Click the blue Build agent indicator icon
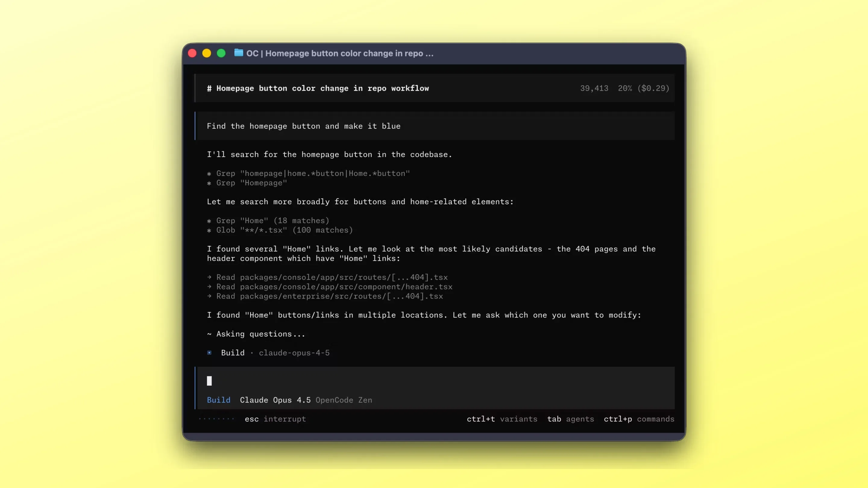Image resolution: width=868 pixels, height=488 pixels. tap(209, 353)
